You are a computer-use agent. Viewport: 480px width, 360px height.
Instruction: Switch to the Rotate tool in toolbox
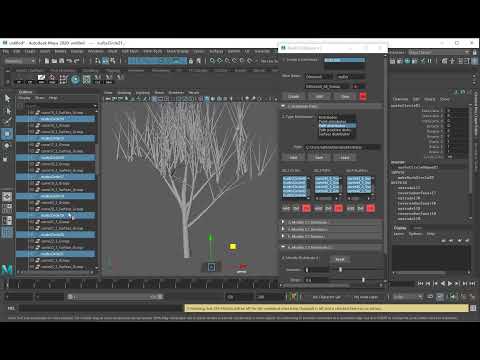coord(7,146)
